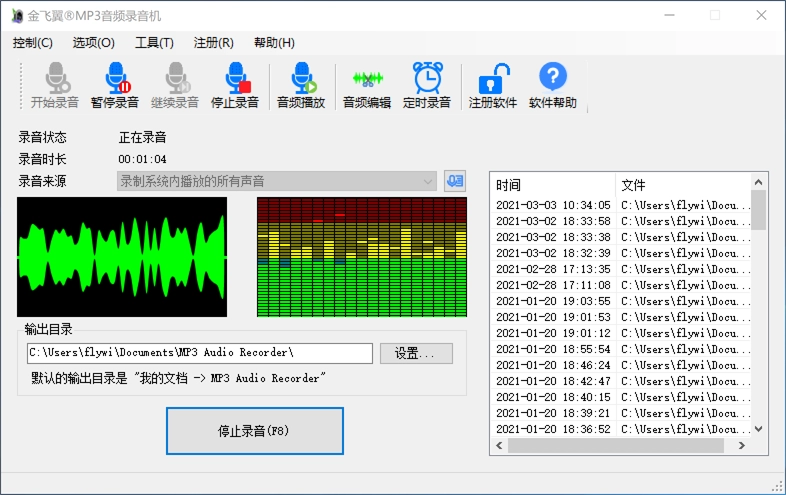Click the list scroll down arrow
This screenshot has height=495, width=786.
(758, 429)
